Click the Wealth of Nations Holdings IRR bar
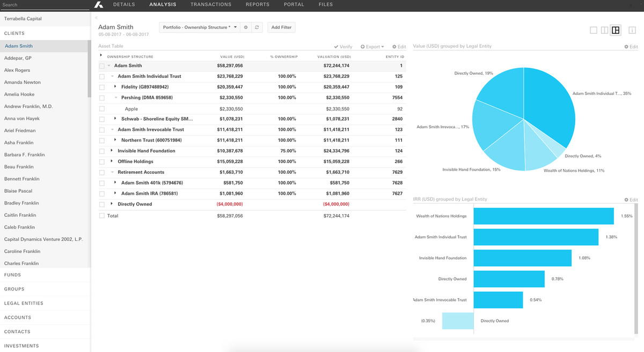644x352 pixels. pos(543,216)
